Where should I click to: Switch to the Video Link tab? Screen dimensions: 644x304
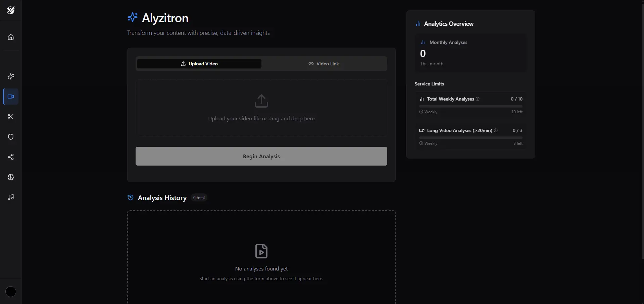[x=324, y=64]
